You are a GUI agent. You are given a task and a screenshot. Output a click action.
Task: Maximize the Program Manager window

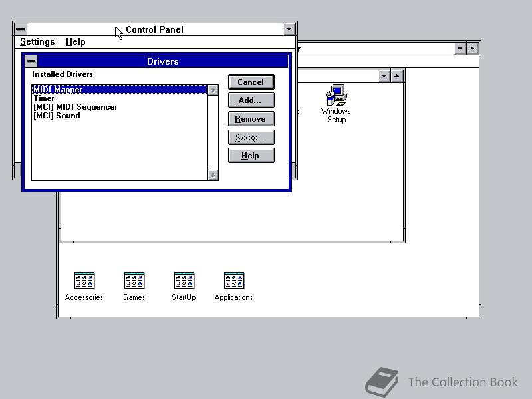(x=472, y=49)
